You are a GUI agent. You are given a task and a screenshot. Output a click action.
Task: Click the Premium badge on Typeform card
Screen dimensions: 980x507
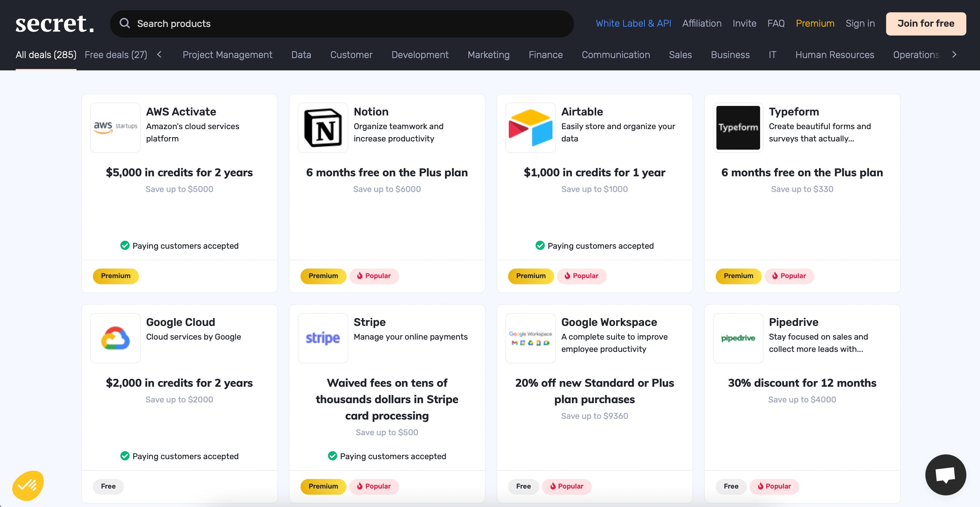coord(739,276)
